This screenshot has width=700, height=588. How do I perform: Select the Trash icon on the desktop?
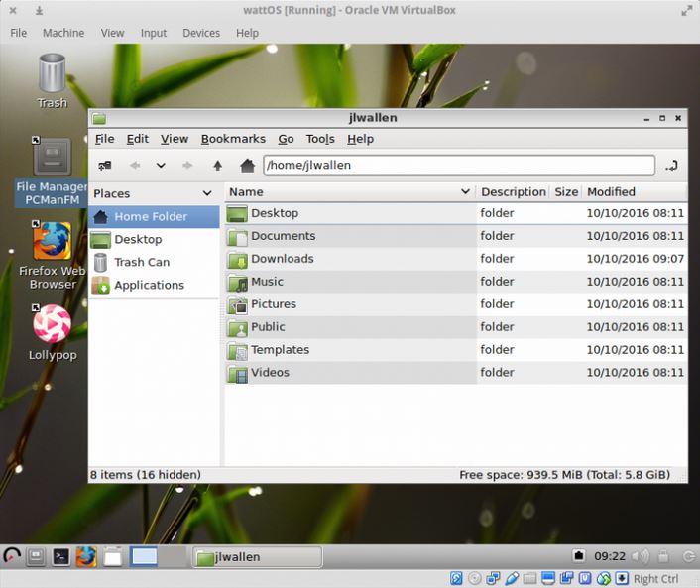tap(52, 80)
